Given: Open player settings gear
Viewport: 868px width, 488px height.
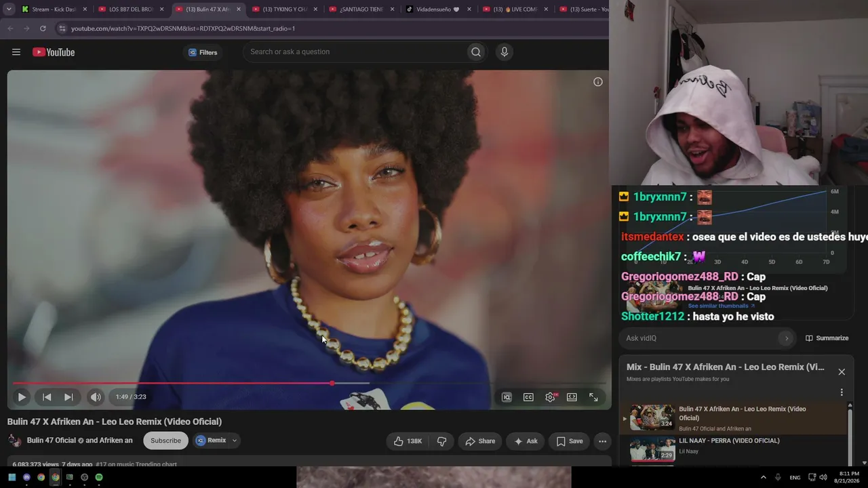Looking at the screenshot, I should 550,397.
